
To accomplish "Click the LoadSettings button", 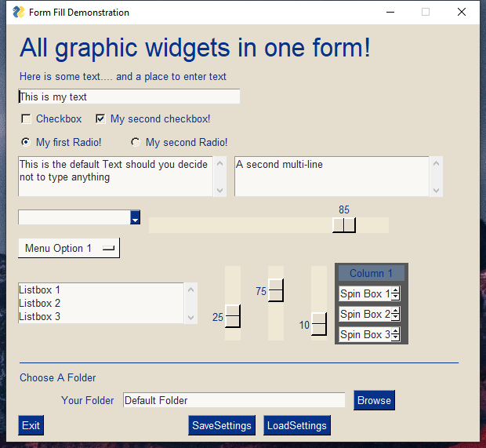I will (296, 425).
